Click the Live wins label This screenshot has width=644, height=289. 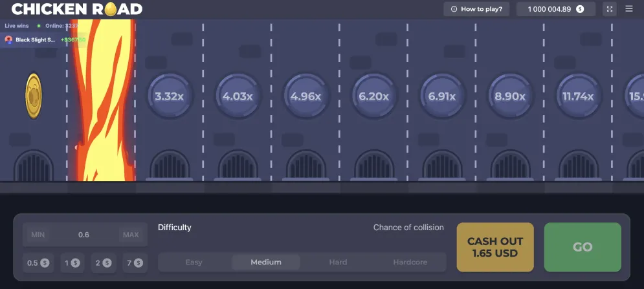[x=17, y=25]
